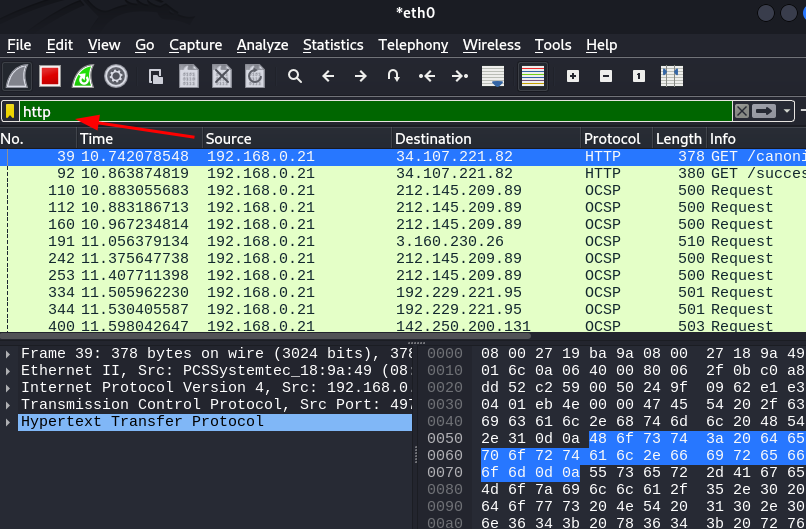Select packet 39 GET /canoni row

403,157
